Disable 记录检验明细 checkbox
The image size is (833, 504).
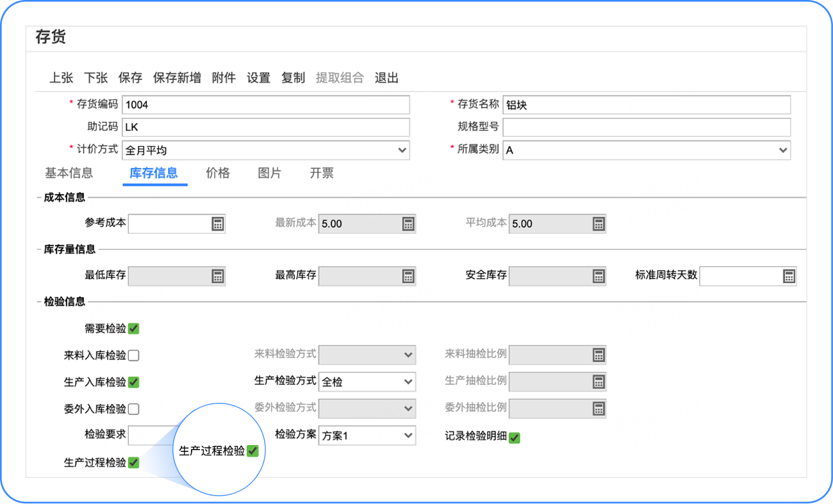[x=515, y=438]
